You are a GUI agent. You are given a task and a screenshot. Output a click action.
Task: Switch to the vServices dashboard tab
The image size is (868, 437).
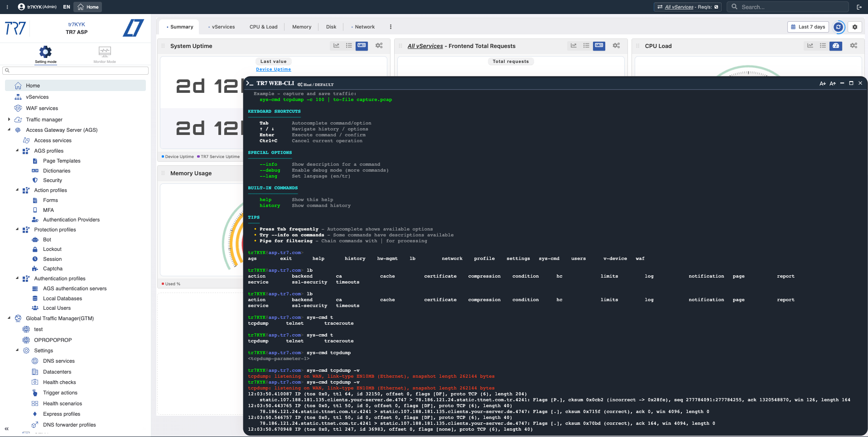pos(222,27)
